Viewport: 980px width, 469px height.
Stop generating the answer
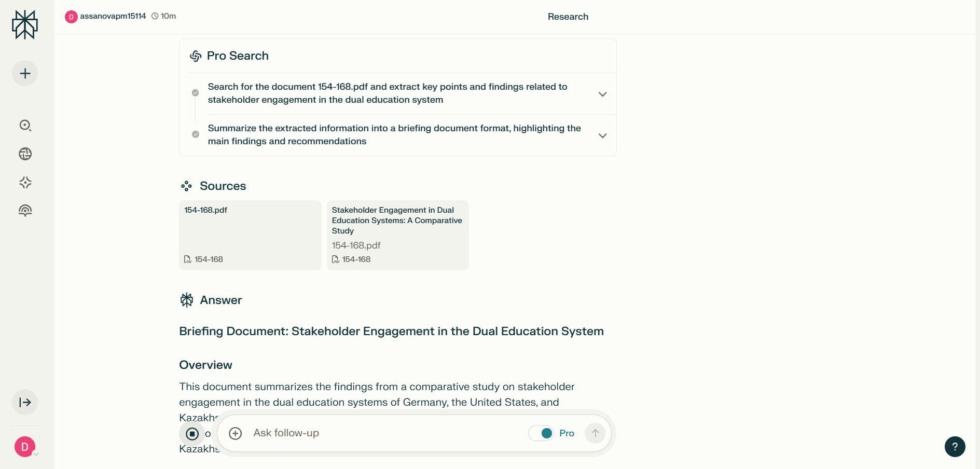192,433
